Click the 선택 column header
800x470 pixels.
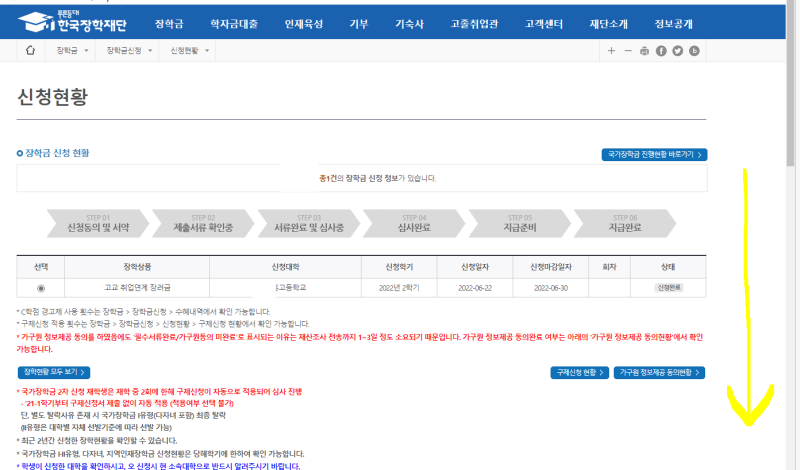41,267
